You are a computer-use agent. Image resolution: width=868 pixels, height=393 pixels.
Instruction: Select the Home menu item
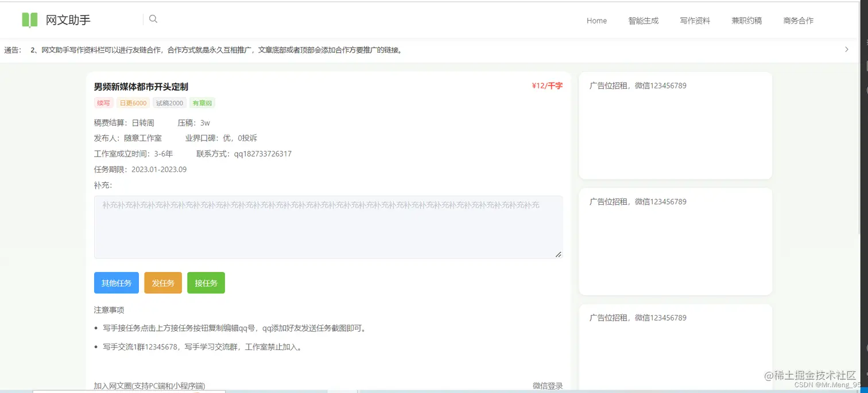click(x=596, y=21)
